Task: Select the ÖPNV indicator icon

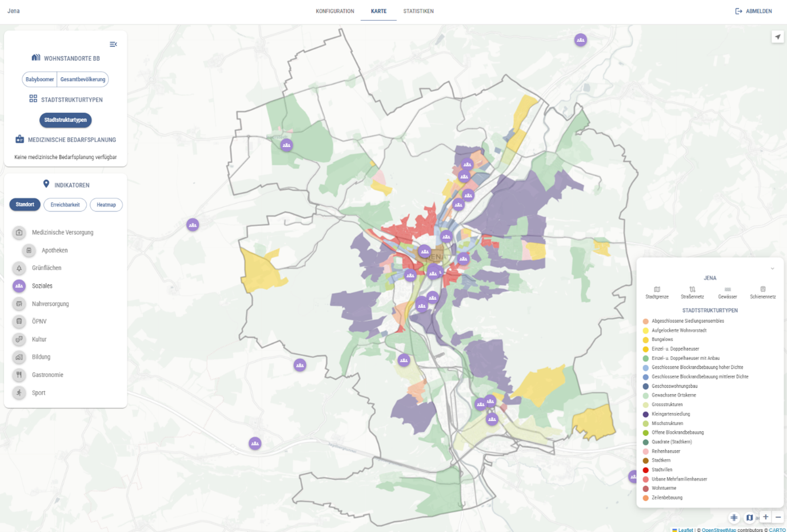Action: [x=19, y=322]
